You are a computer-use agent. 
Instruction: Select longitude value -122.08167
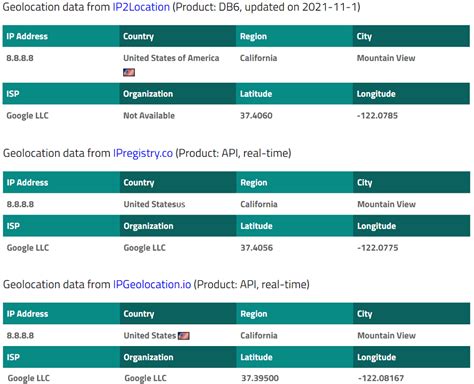click(x=381, y=378)
